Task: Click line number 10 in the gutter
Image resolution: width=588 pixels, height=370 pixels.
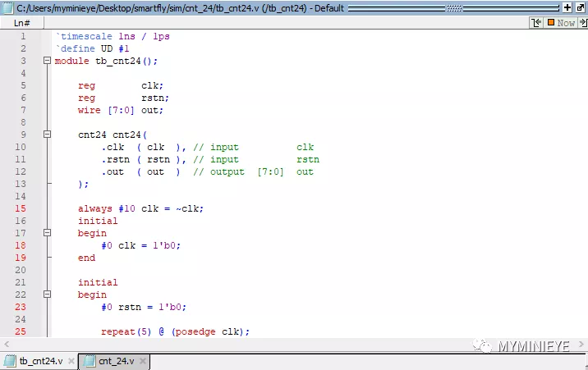Action: 21,147
